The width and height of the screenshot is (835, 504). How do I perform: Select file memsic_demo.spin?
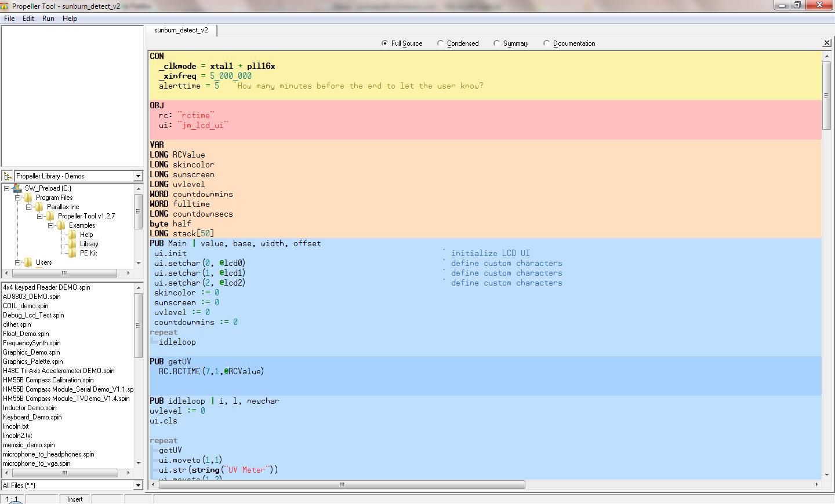pos(29,445)
